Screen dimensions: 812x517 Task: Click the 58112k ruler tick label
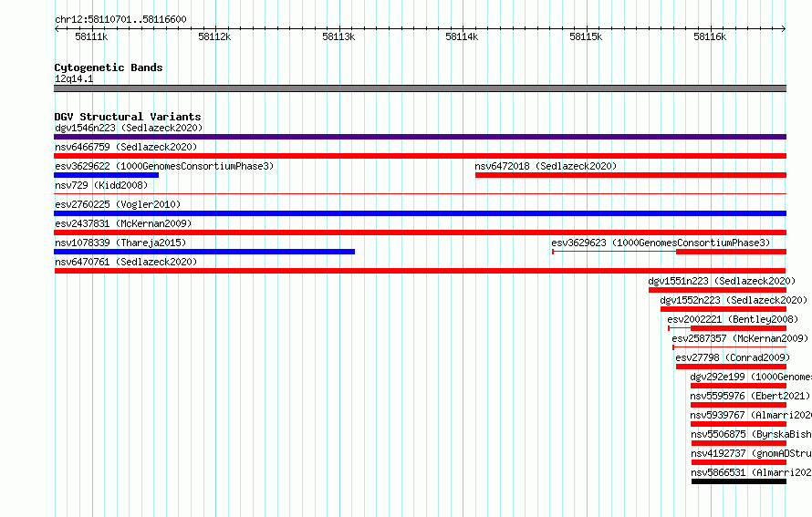click(215, 36)
